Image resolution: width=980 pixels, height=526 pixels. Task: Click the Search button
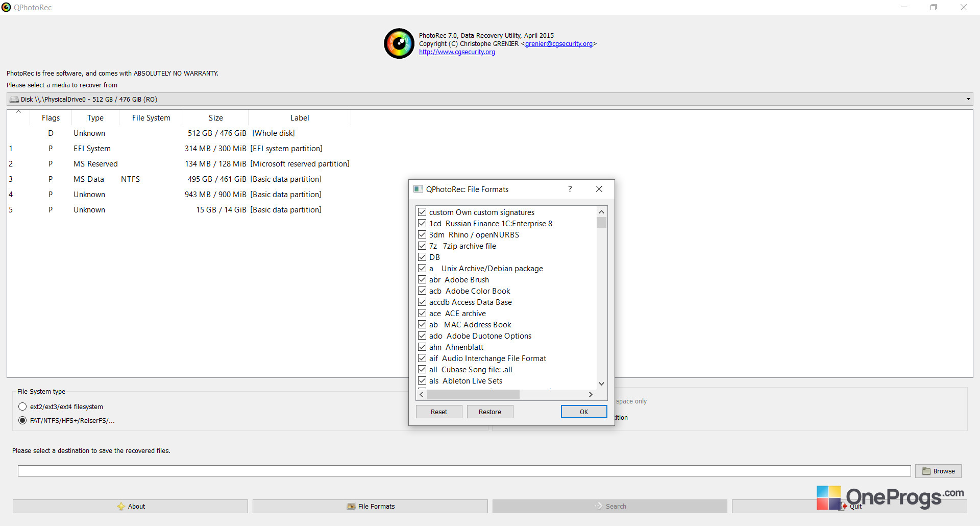pyautogui.click(x=610, y=506)
